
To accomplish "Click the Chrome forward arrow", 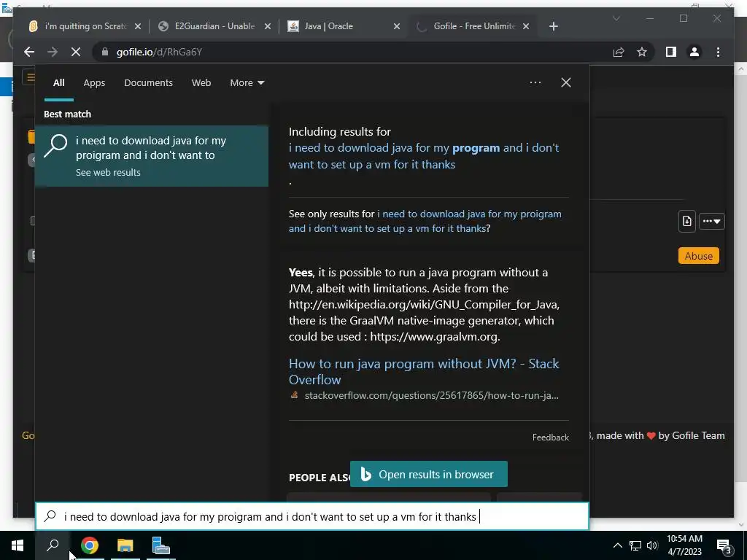I will (53, 52).
